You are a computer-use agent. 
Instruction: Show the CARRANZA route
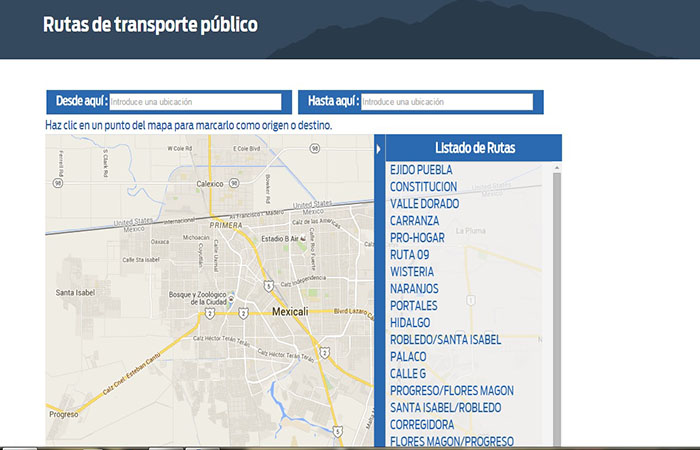coord(414,221)
